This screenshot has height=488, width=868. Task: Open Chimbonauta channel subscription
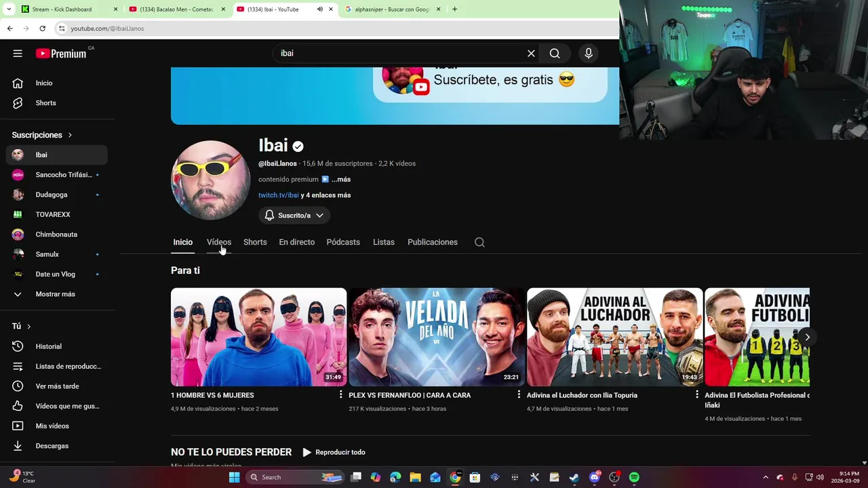pyautogui.click(x=57, y=235)
